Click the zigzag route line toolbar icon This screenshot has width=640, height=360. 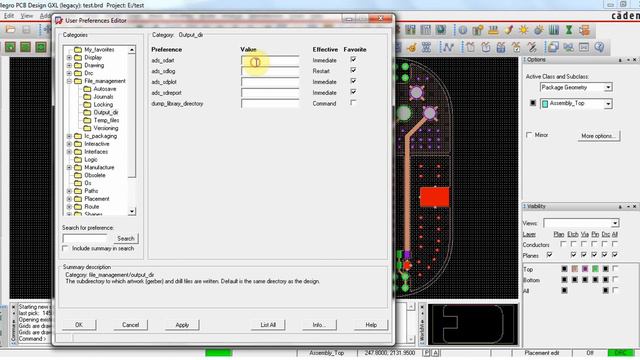448,47
